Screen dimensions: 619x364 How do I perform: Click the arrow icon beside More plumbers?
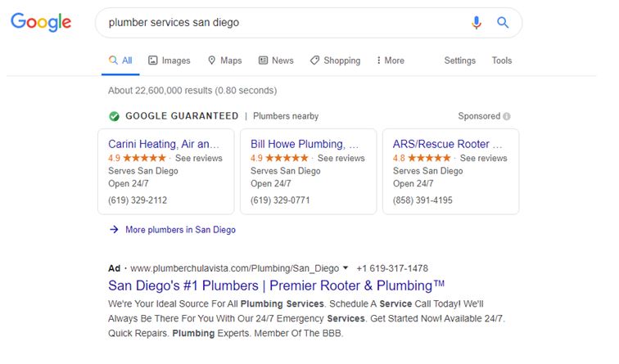[x=114, y=230]
